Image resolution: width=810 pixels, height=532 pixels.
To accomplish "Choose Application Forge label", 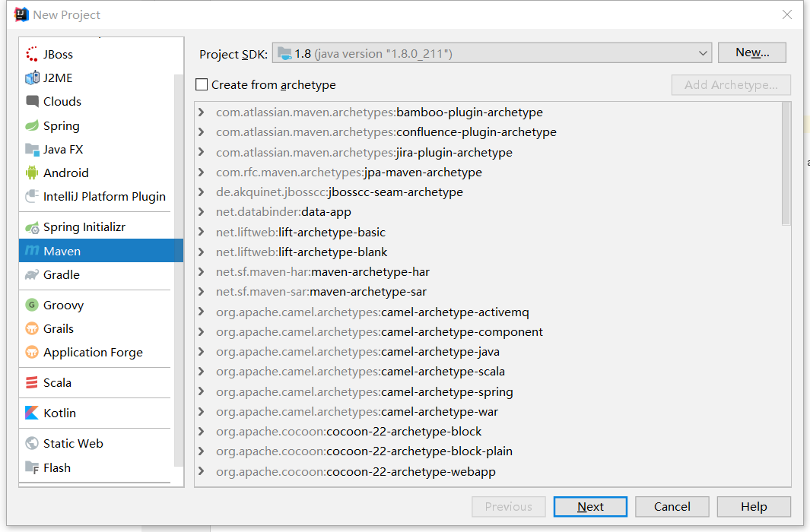I will (x=93, y=353).
